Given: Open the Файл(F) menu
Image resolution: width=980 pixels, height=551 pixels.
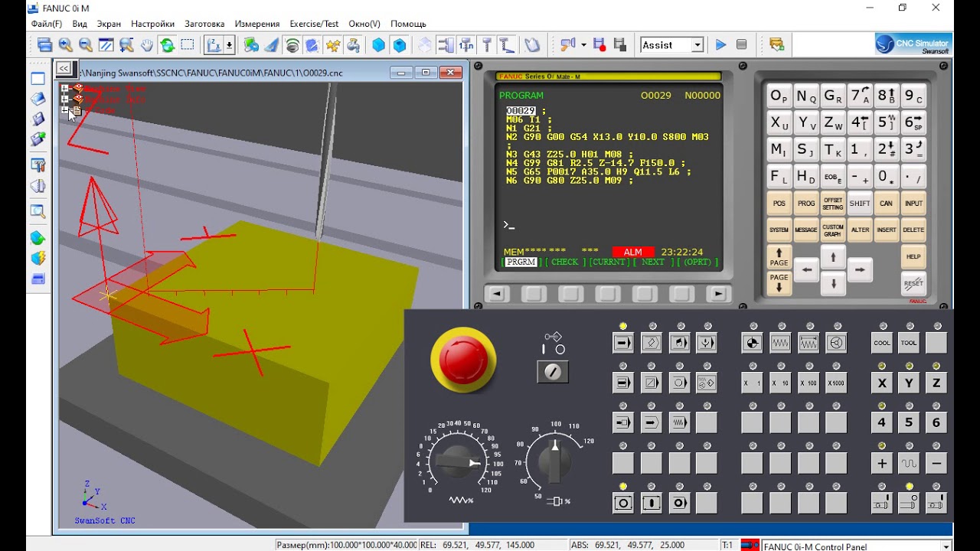Looking at the screenshot, I should point(47,24).
